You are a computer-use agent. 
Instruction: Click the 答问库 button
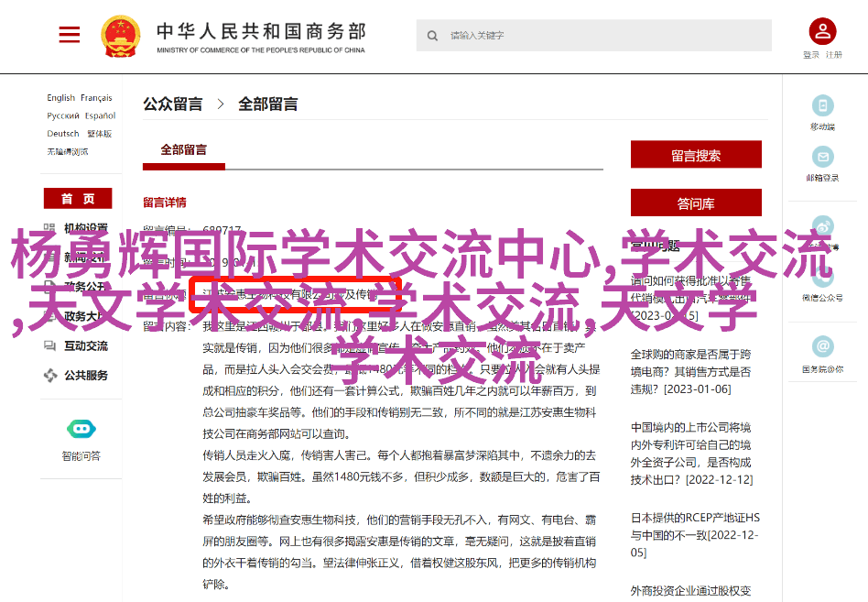coord(696,203)
